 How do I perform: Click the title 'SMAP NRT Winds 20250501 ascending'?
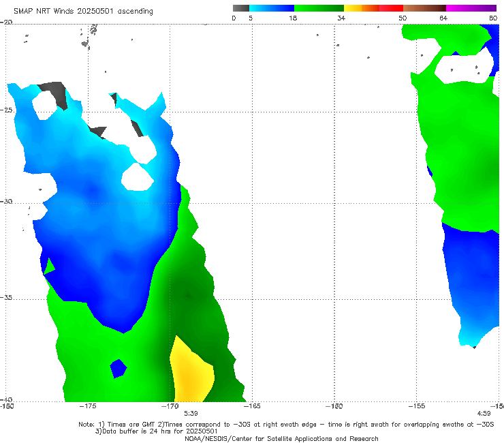point(83,11)
